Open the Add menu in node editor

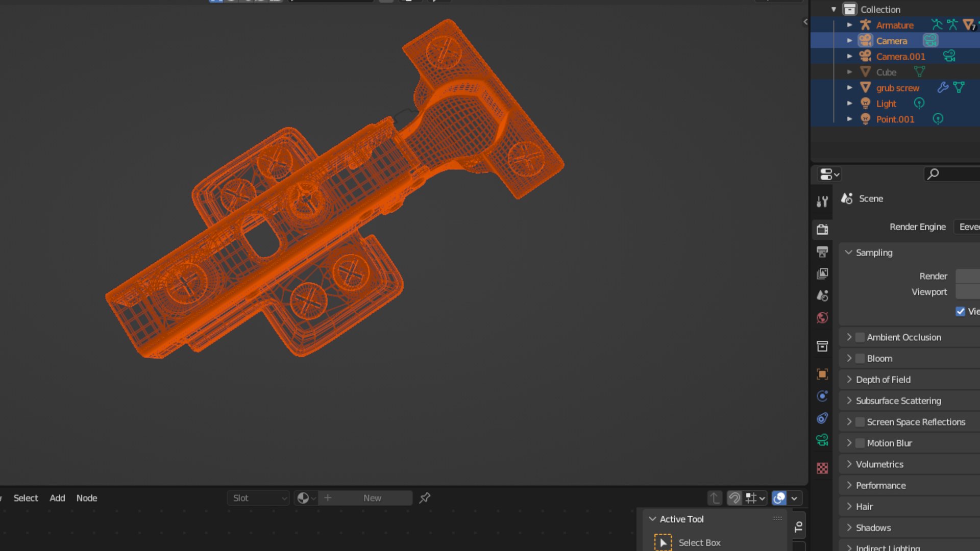[x=57, y=498]
